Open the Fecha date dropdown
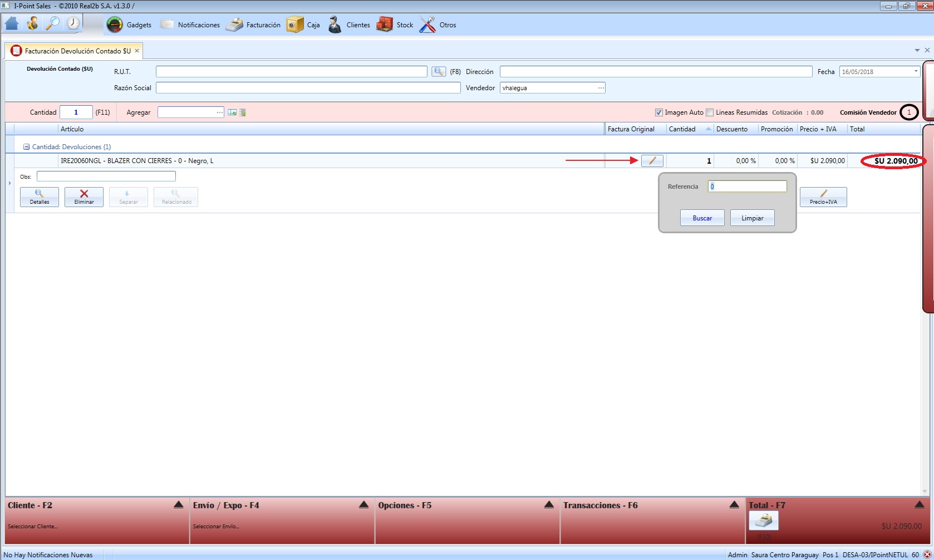 point(916,71)
